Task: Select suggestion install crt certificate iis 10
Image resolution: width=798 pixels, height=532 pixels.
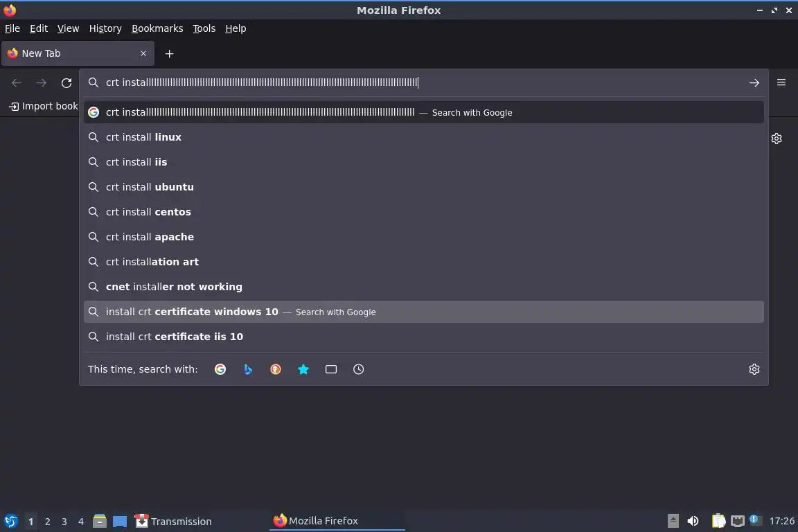Action: pyautogui.click(x=423, y=337)
